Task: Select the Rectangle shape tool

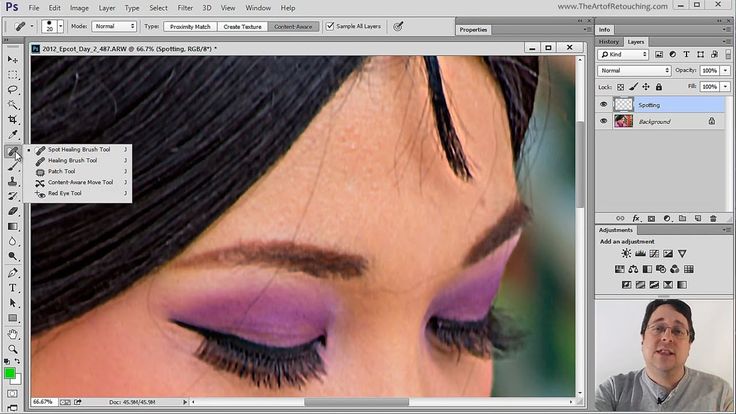Action: (x=13, y=318)
